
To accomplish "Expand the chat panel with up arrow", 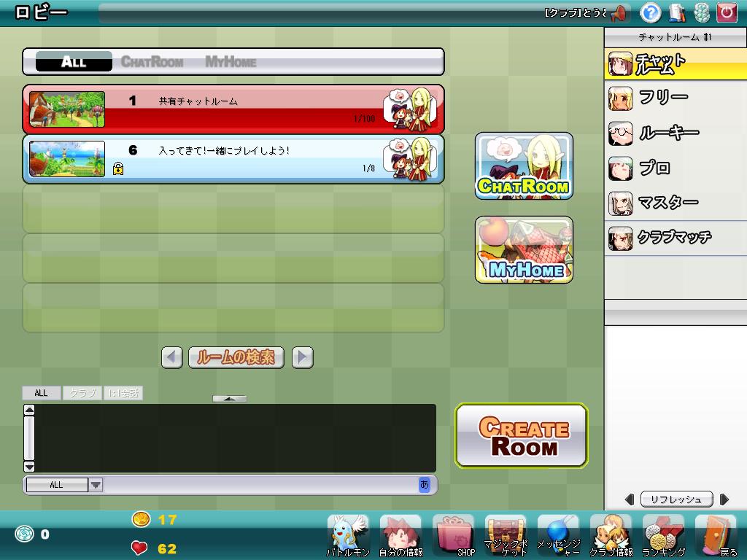I will click(x=229, y=399).
